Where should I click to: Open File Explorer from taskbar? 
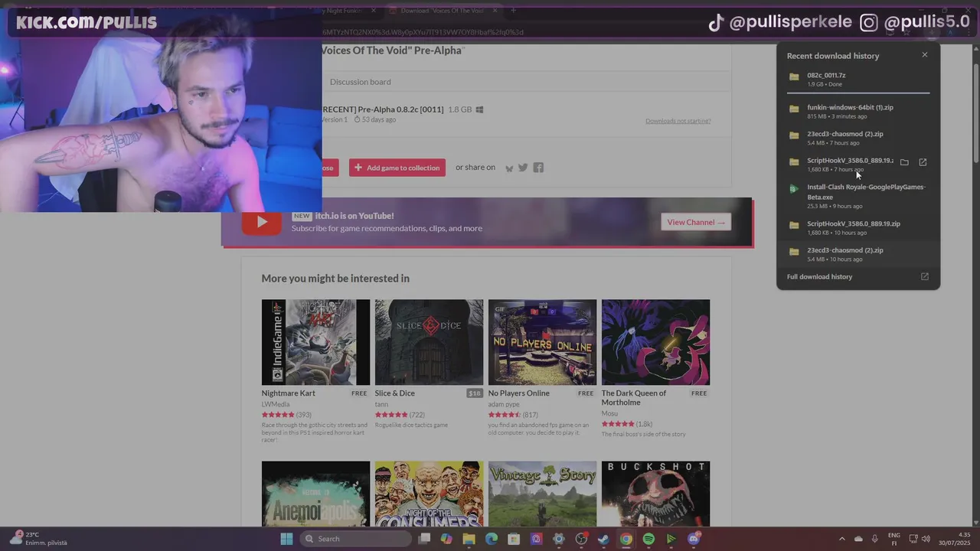coord(469,539)
